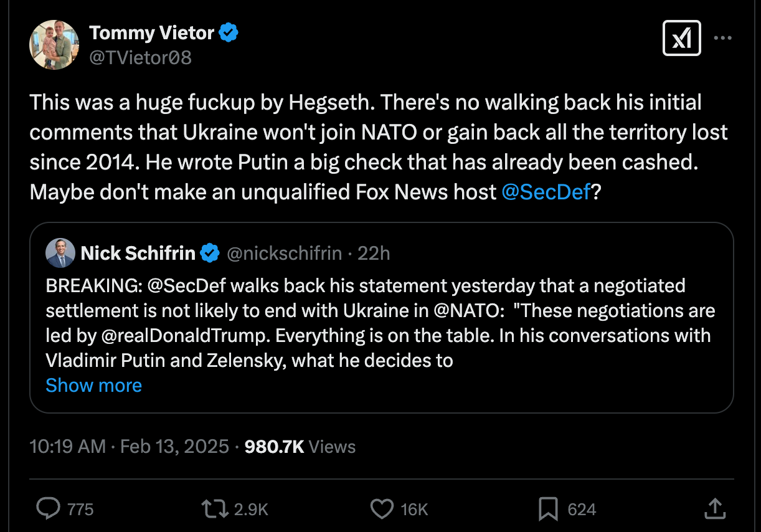The height and width of the screenshot is (532, 761).
Task: Open the Grok xAI icon
Action: pos(682,39)
